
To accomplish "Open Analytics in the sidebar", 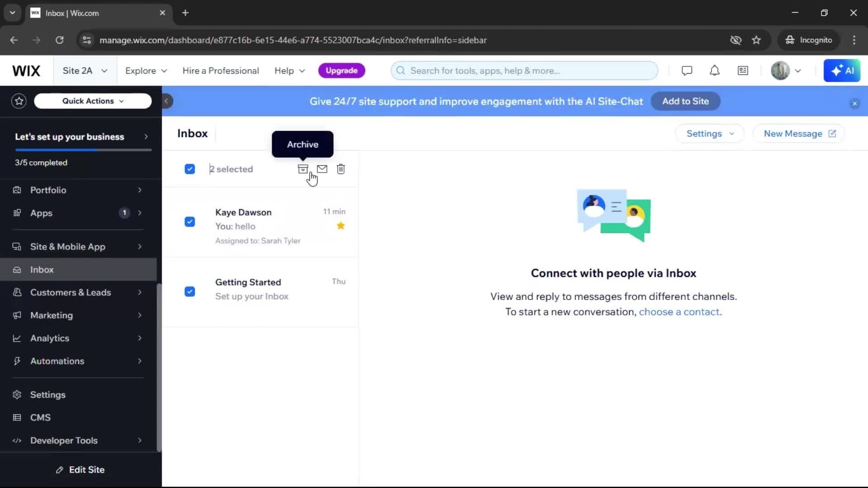I will 78,338.
